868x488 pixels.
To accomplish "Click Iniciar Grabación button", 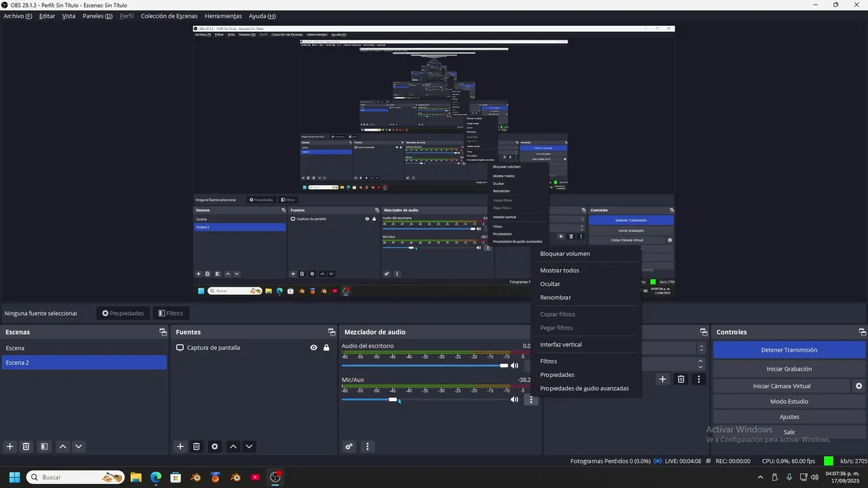I will point(789,369).
